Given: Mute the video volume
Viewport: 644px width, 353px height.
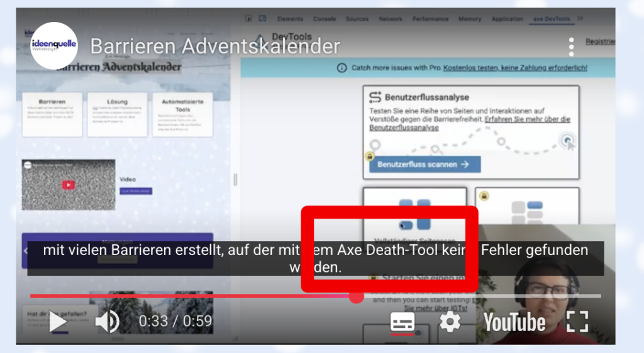Looking at the screenshot, I should tap(107, 322).
